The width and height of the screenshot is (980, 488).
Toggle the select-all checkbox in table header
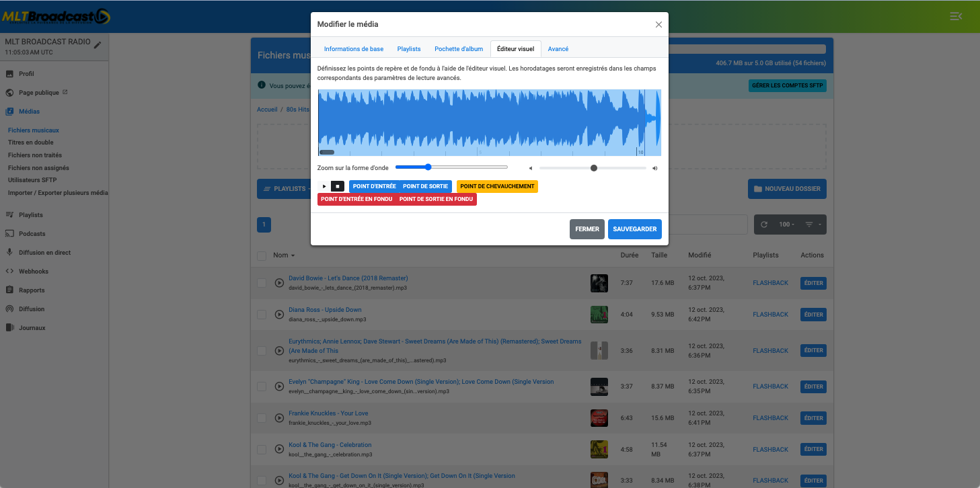click(262, 255)
